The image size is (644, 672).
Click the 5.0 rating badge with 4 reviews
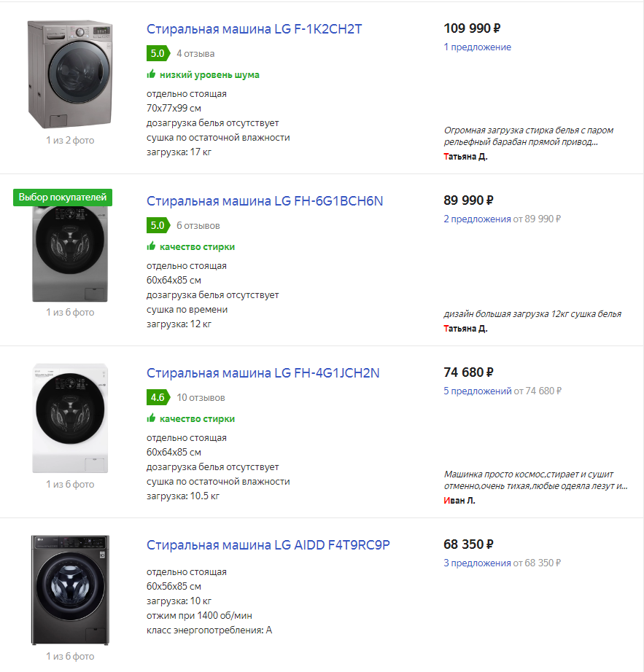158,53
